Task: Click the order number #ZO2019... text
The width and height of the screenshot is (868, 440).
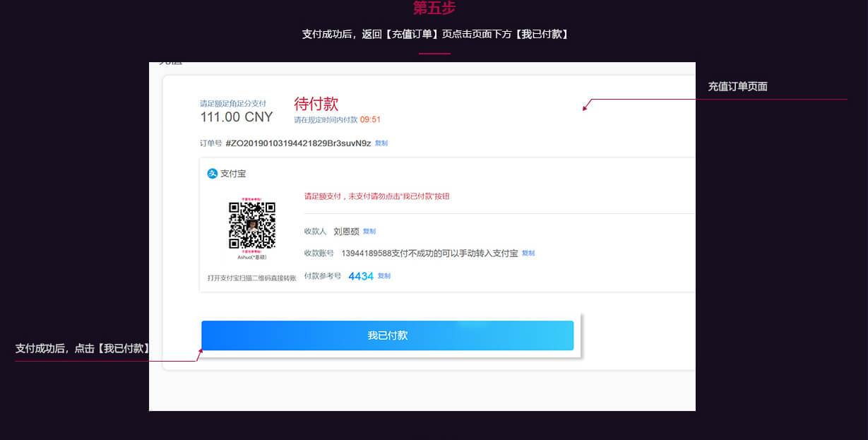Action: tap(298, 143)
